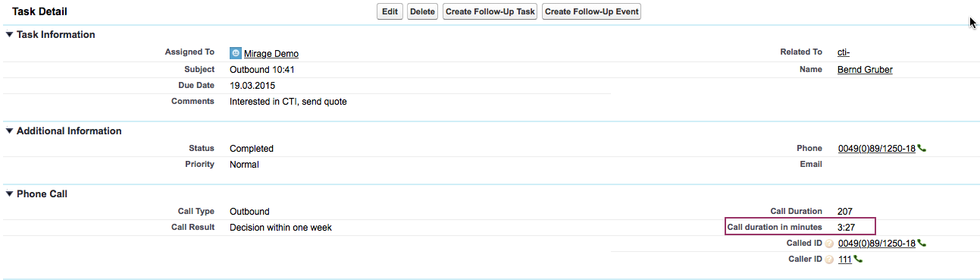Open the Bernd Gruber contact link

click(x=865, y=70)
